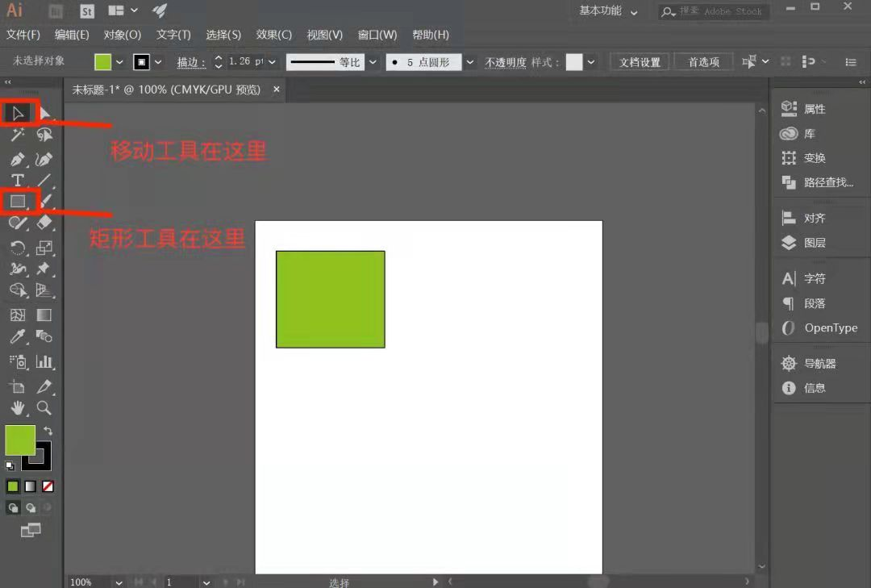Swap fill and stroke colors arrow

[48, 431]
